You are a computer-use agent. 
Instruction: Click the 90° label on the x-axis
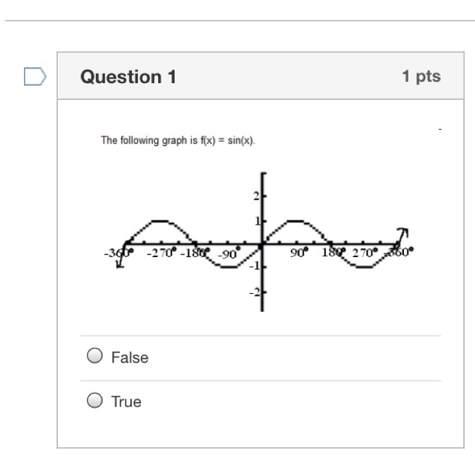tap(299, 252)
